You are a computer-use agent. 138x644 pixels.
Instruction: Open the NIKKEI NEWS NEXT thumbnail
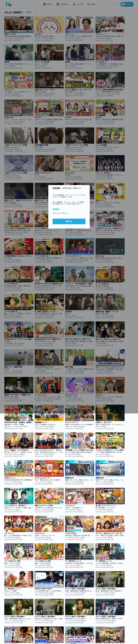point(49,579)
